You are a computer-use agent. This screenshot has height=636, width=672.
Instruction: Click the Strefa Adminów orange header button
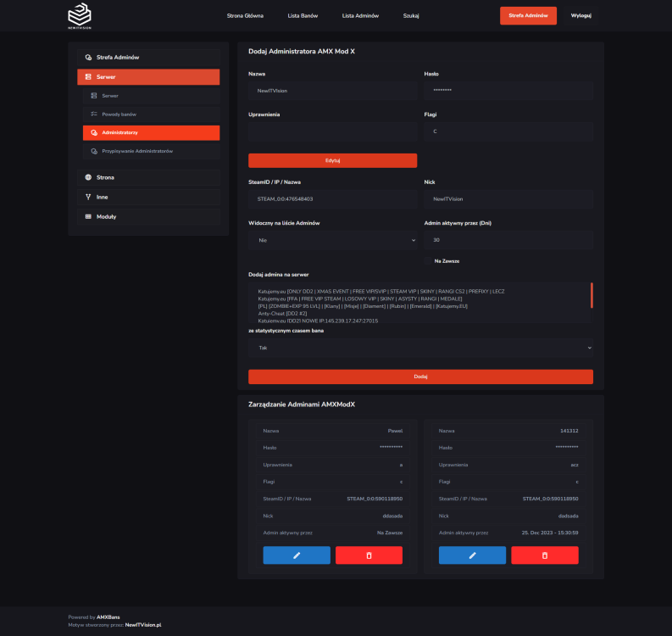click(x=529, y=15)
